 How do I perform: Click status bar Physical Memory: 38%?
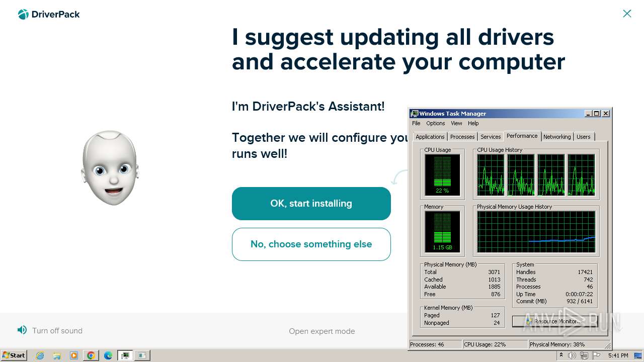coord(557,344)
